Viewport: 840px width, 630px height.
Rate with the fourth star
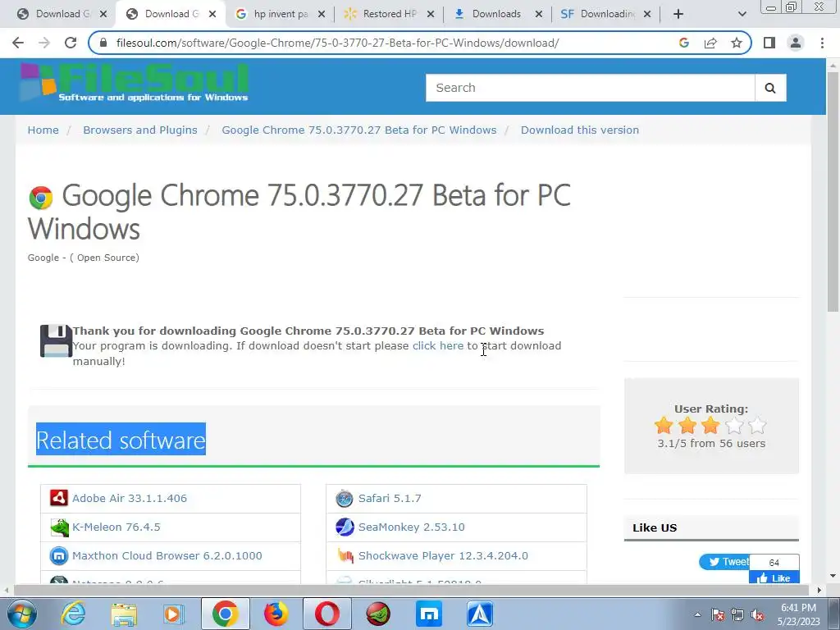[x=734, y=426]
